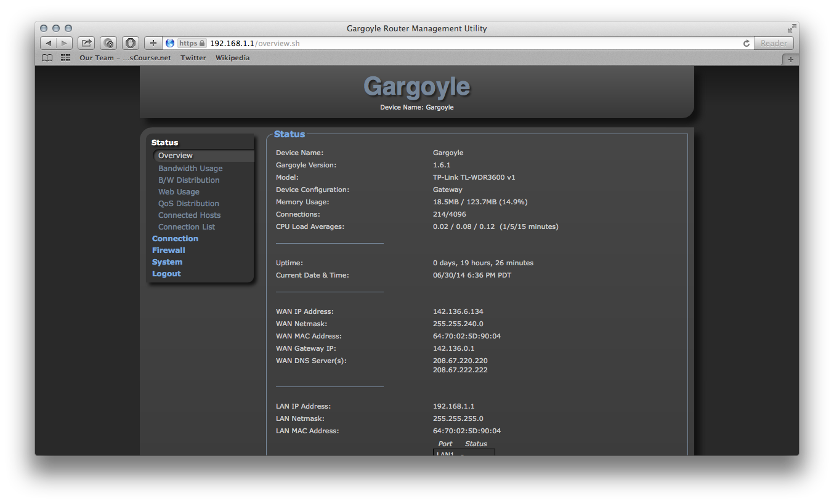
Task: Click the Reader button
Action: pyautogui.click(x=774, y=43)
